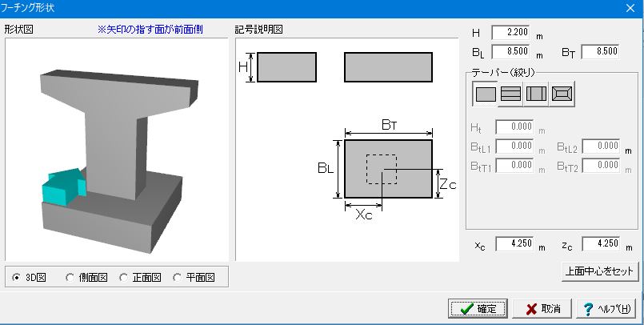The height and width of the screenshot is (325, 644).
Task: Click the blue question mark help icon
Action: coord(588,309)
